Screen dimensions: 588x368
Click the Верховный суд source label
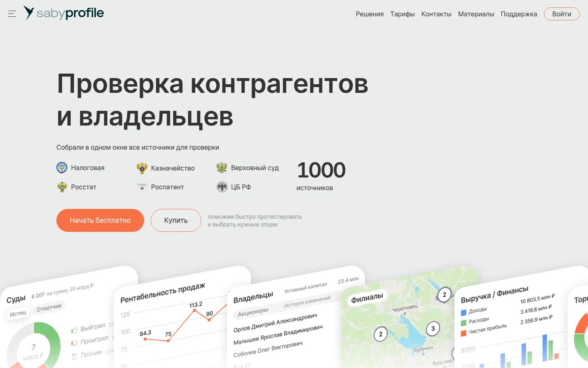(255, 168)
